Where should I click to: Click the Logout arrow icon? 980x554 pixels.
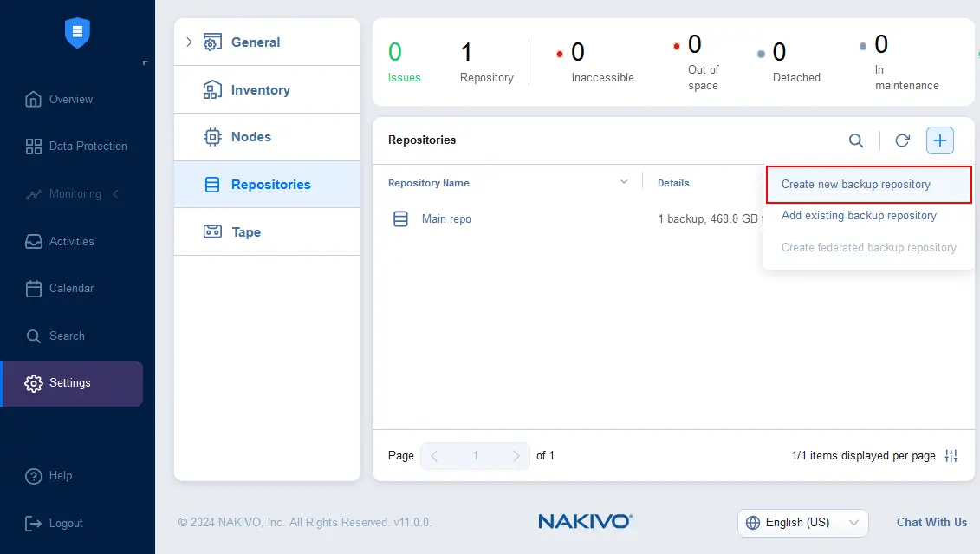(x=33, y=524)
